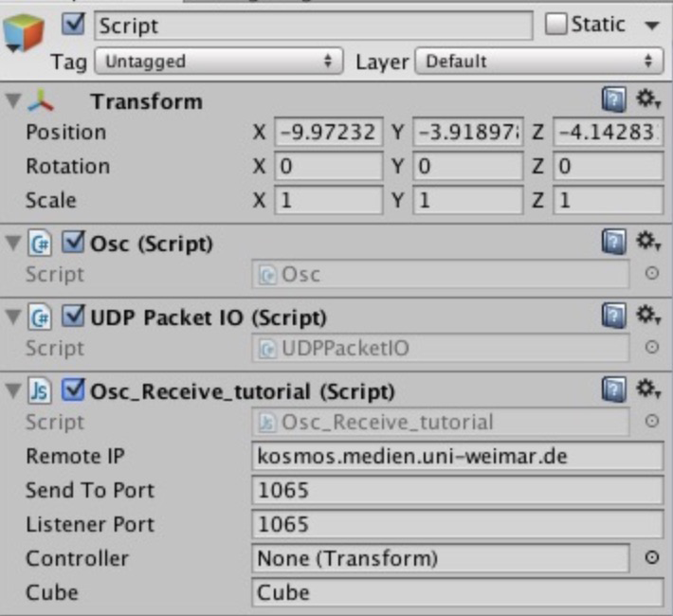Collapse the Transform component foldout
673x616 pixels.
click(12, 100)
